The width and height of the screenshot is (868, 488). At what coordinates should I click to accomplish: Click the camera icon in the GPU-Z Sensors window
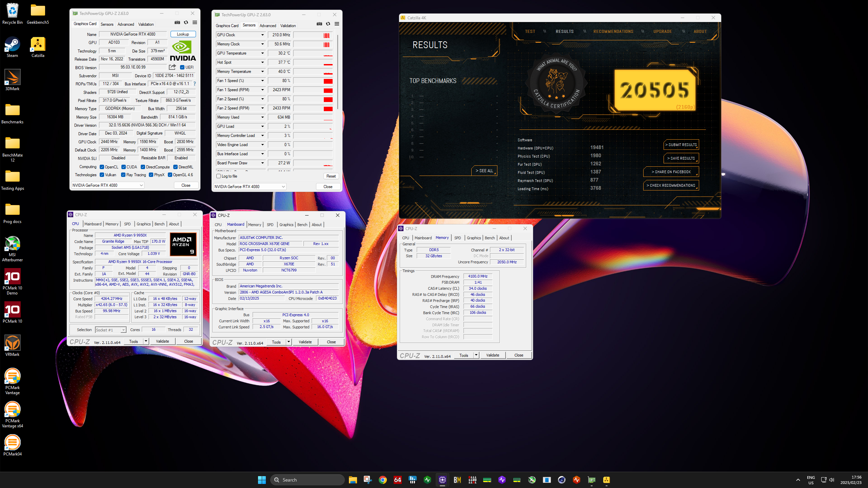319,24
